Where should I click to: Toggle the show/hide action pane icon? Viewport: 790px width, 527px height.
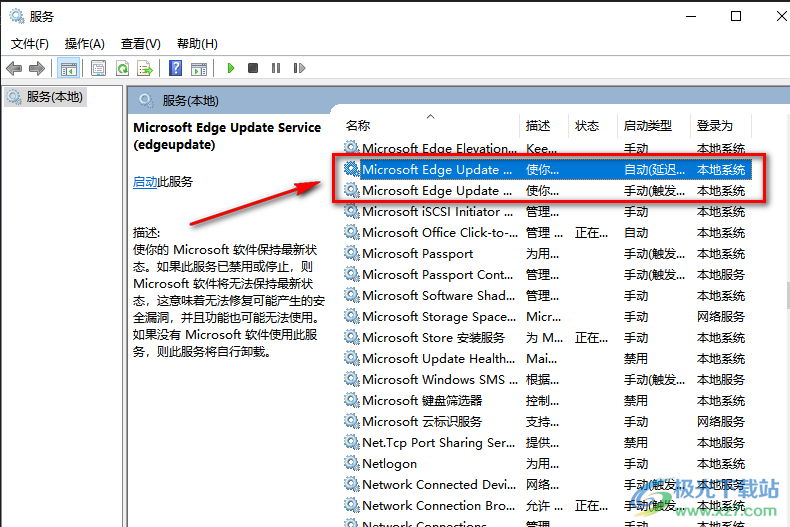(199, 68)
